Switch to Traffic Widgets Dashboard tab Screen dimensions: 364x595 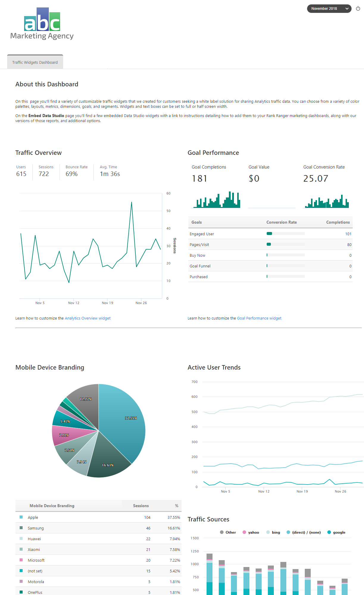pyautogui.click(x=35, y=62)
